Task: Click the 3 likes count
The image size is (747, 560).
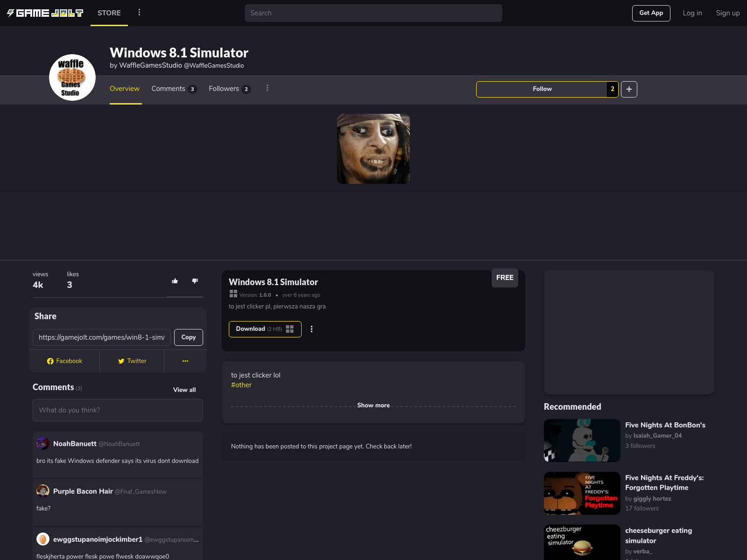Action: click(70, 285)
